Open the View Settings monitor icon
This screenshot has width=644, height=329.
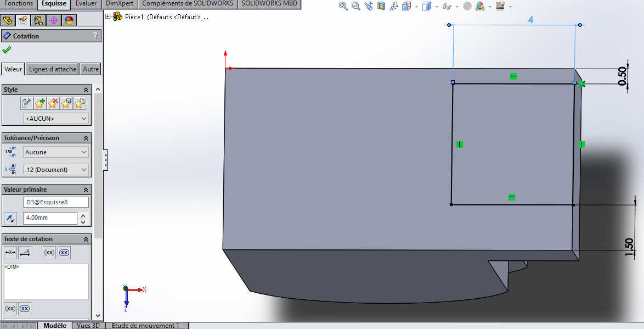pyautogui.click(x=500, y=6)
